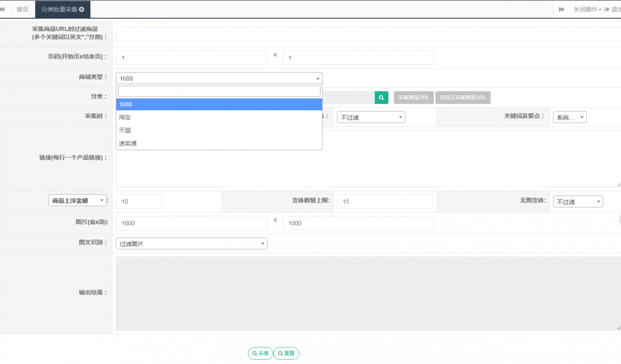The image size is (621, 364).
Task: Open the 无图变体 dropdown
Action: point(578,202)
